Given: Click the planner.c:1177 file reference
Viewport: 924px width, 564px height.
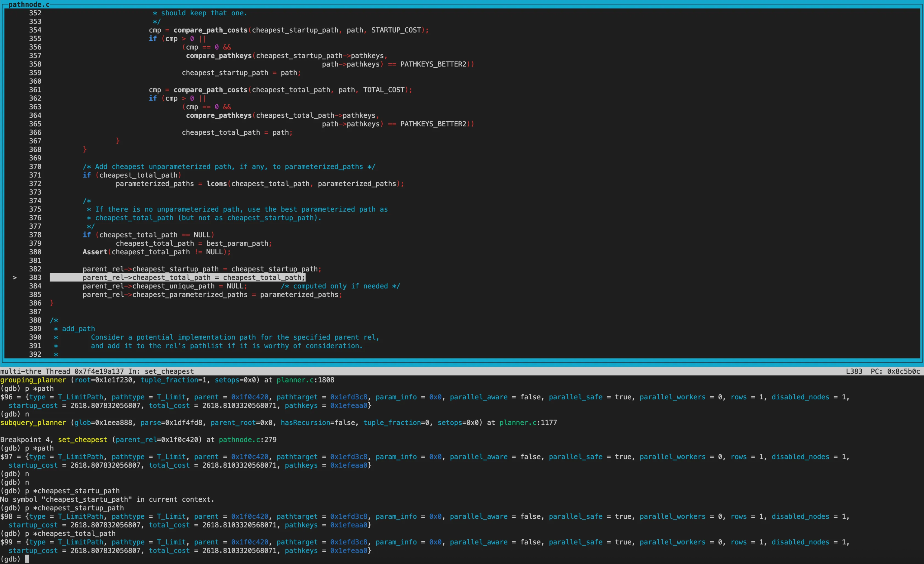Looking at the screenshot, I should [x=528, y=423].
